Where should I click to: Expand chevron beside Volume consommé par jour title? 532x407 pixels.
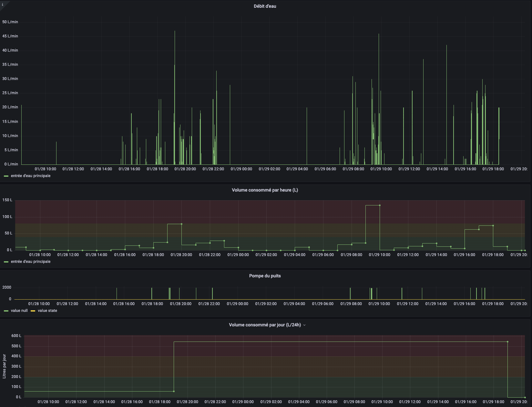(x=304, y=325)
